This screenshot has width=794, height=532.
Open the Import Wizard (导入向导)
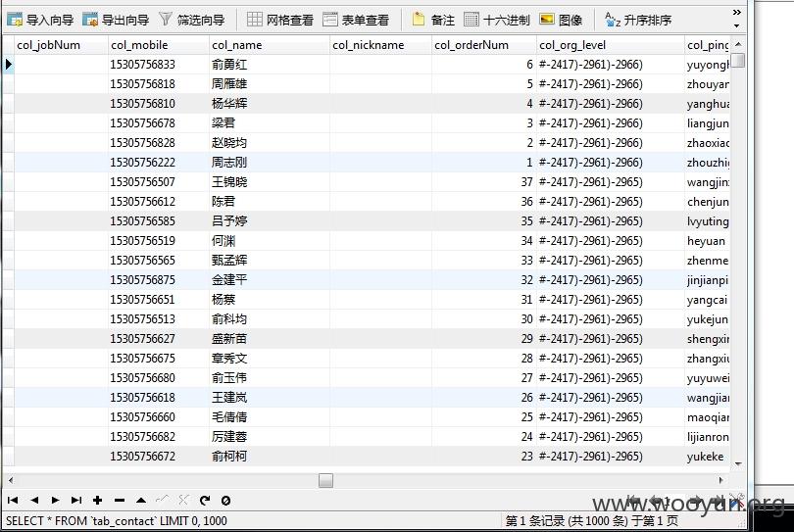(40, 20)
